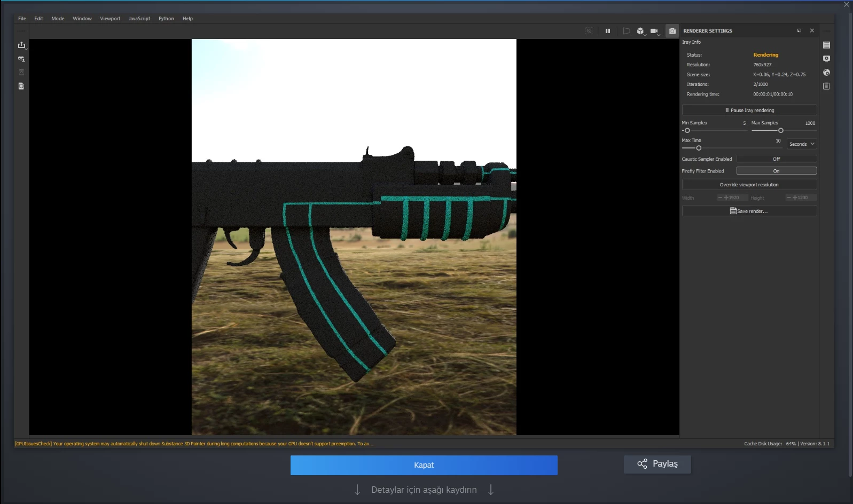
Task: Undock the Renderer Settings panel
Action: click(799, 30)
